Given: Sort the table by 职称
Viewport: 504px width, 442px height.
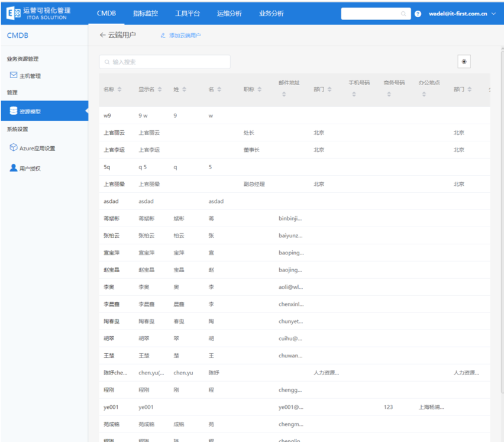Looking at the screenshot, I should pyautogui.click(x=259, y=89).
